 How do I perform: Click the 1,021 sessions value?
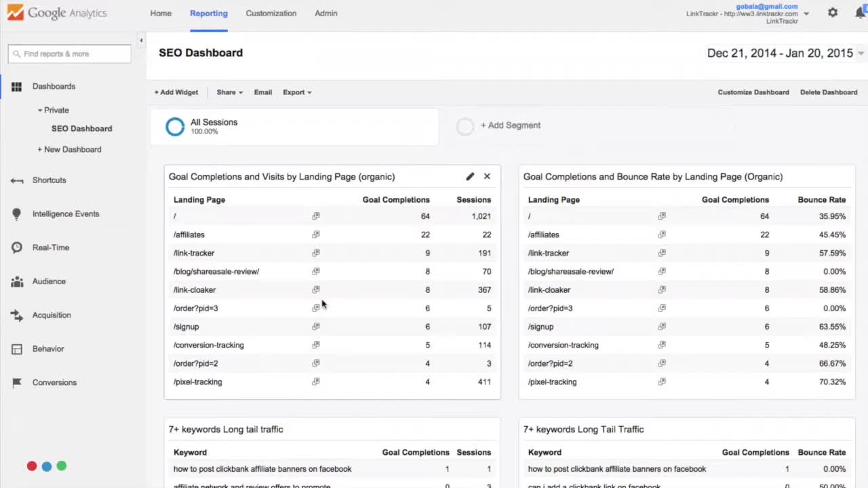pos(481,216)
